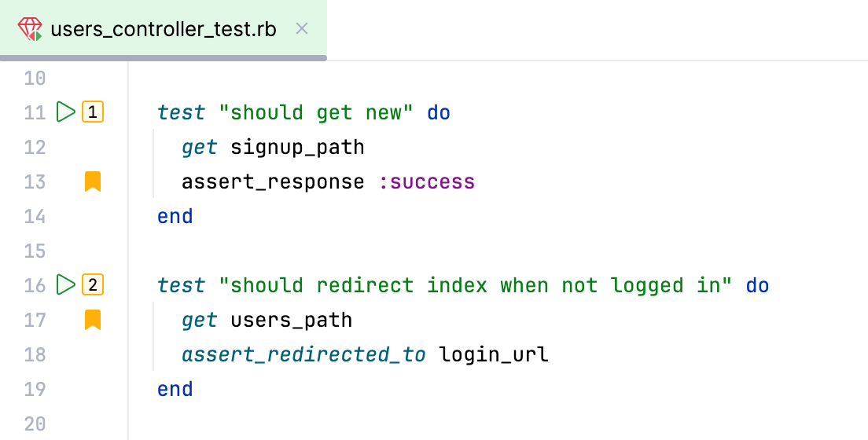Click the bookmark icon on line 17
Viewport: 868px width, 440px height.
click(x=93, y=320)
